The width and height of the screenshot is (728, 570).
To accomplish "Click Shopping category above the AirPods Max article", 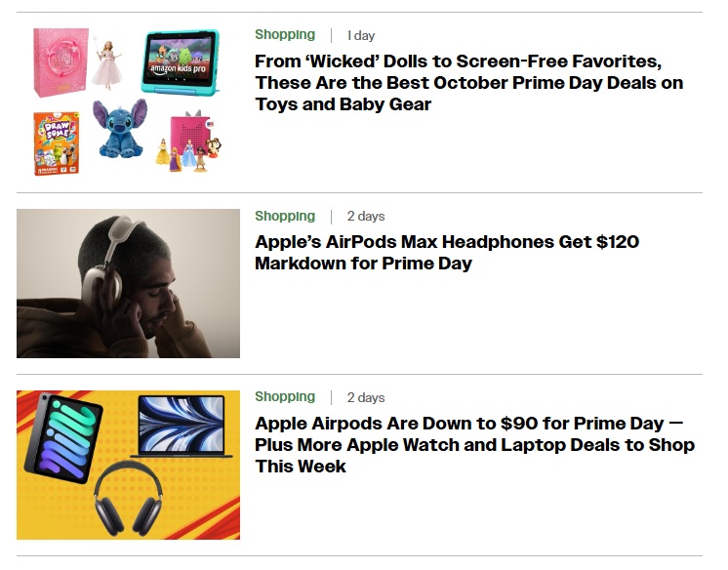I will pos(285,216).
